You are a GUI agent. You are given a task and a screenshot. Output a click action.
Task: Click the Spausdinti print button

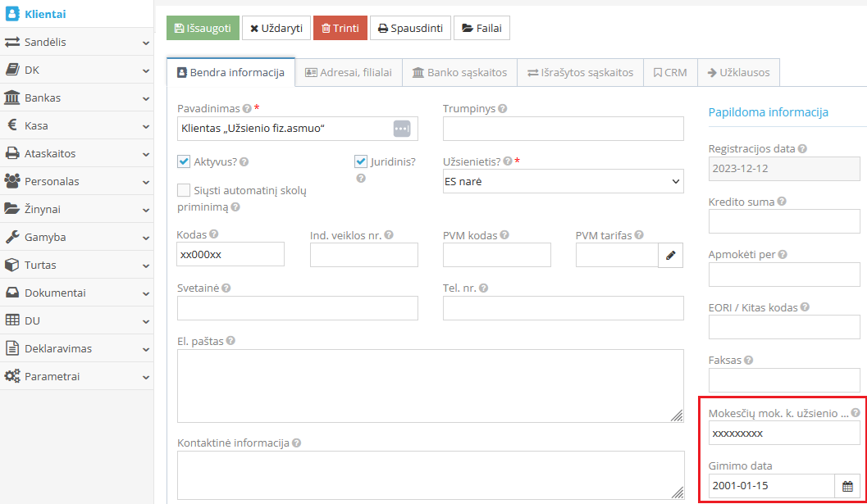click(410, 28)
